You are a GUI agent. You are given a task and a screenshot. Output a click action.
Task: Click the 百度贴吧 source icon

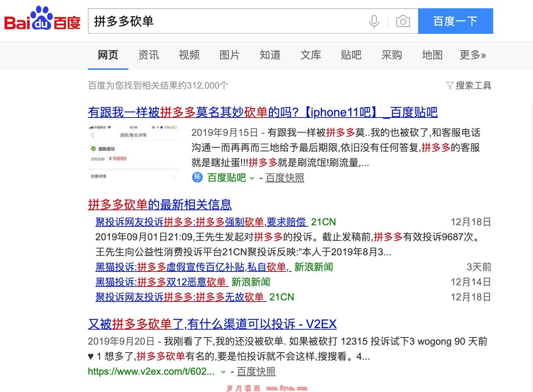coord(197,177)
